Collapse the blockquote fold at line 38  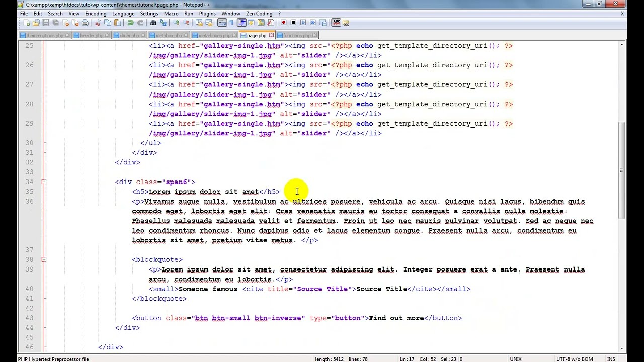[44, 259]
